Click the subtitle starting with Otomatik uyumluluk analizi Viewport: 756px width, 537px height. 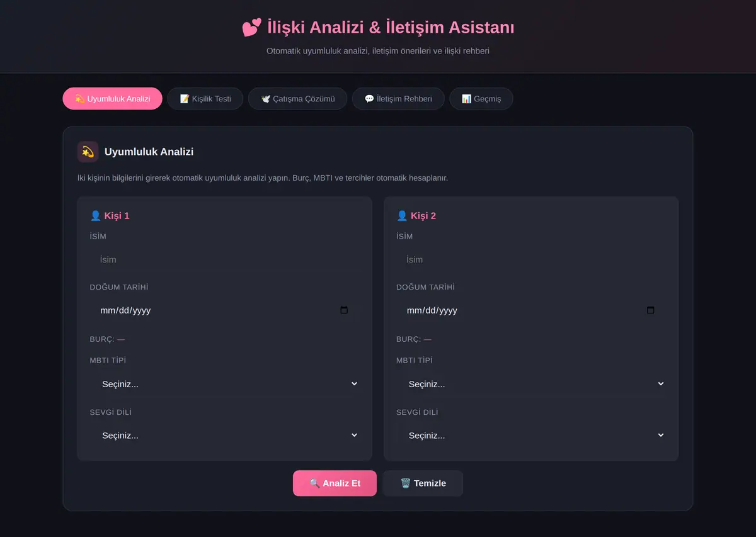[378, 51]
